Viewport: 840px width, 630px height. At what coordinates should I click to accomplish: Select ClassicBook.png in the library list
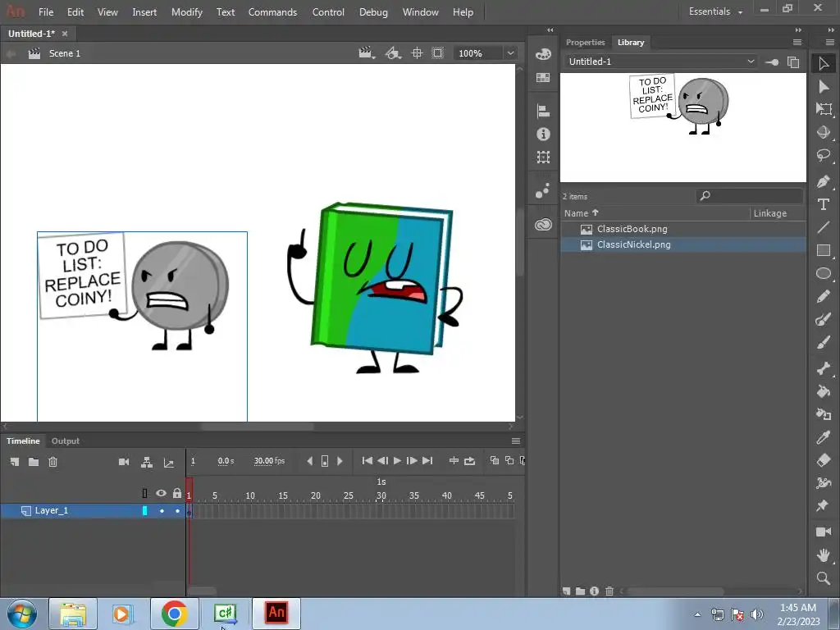[632, 229]
